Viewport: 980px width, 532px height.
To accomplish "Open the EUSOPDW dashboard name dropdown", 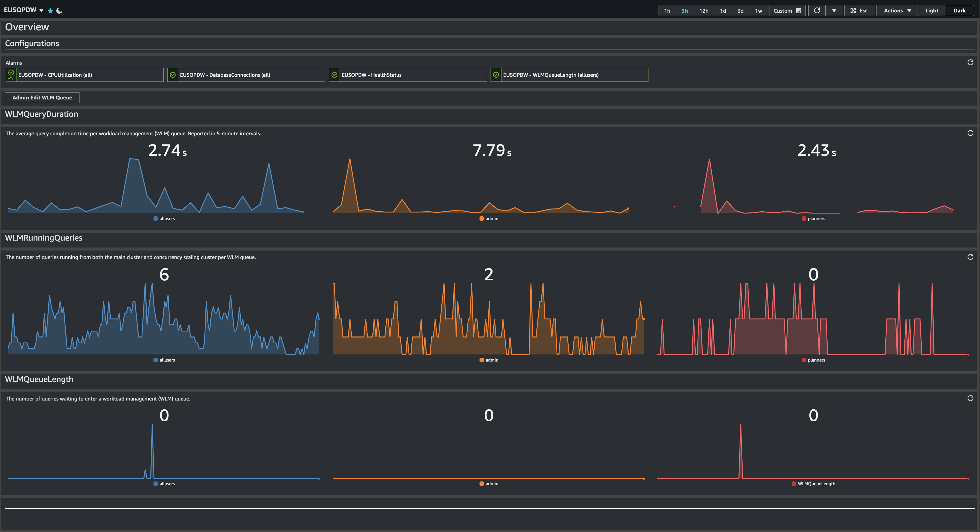I will click(x=23, y=10).
